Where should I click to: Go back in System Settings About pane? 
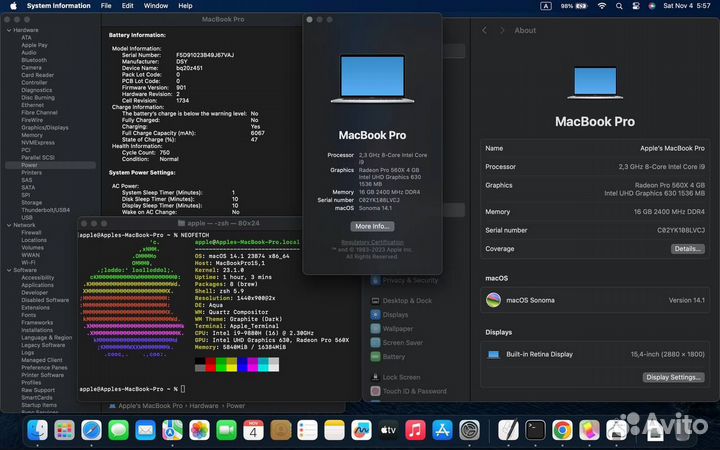[x=484, y=30]
